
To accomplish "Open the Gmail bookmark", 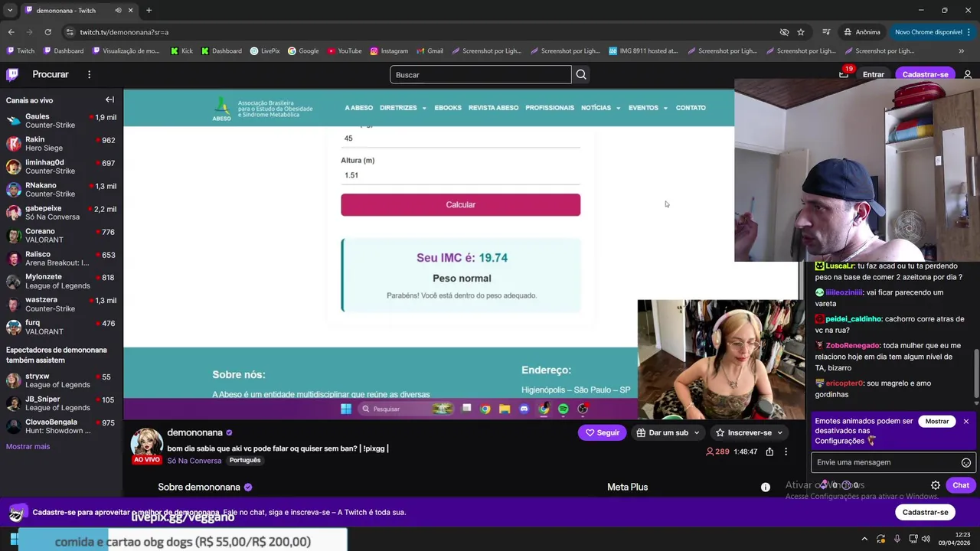I will tap(430, 51).
